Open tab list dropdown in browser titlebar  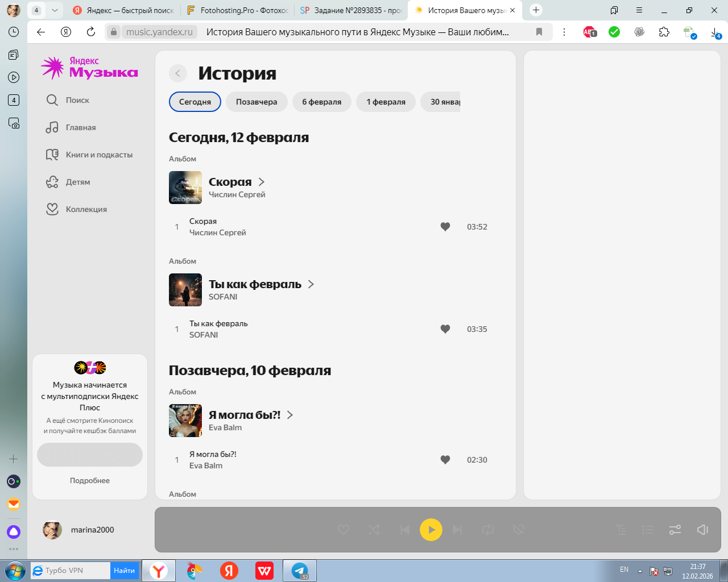point(55,10)
